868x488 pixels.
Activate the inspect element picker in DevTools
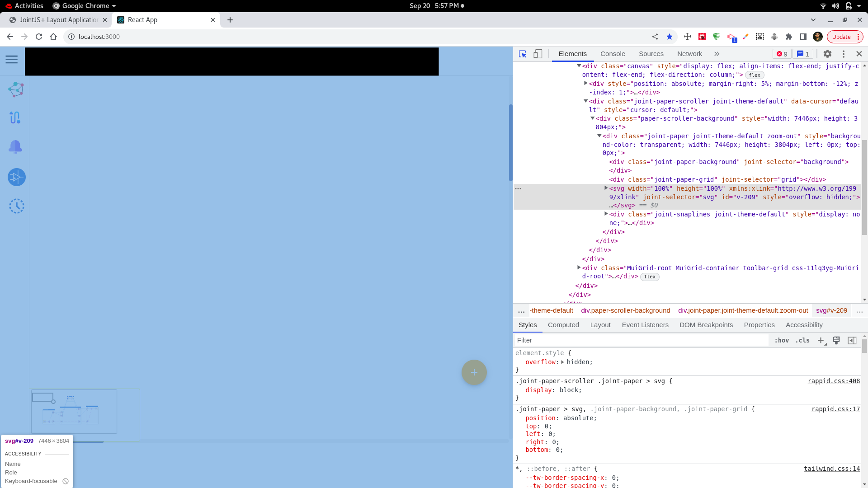point(523,54)
